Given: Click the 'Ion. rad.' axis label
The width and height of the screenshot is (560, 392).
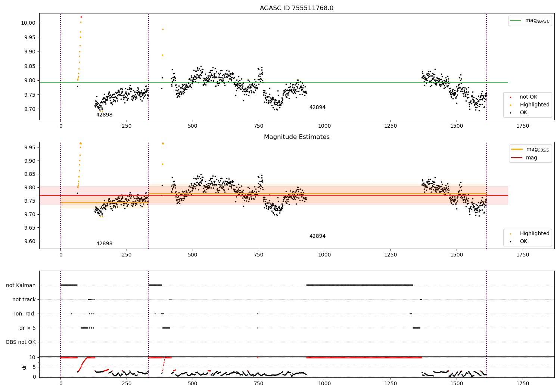Looking at the screenshot, I should (25, 314).
